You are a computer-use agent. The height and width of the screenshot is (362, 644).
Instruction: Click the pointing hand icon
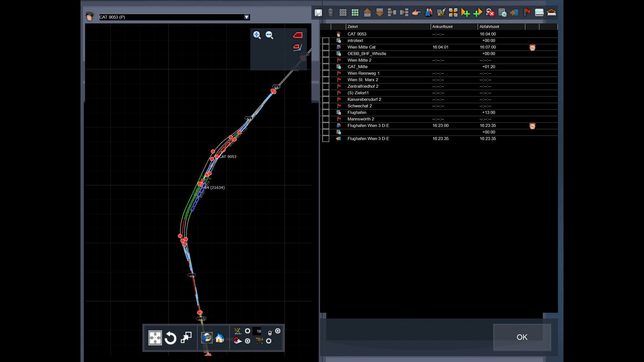(x=416, y=13)
